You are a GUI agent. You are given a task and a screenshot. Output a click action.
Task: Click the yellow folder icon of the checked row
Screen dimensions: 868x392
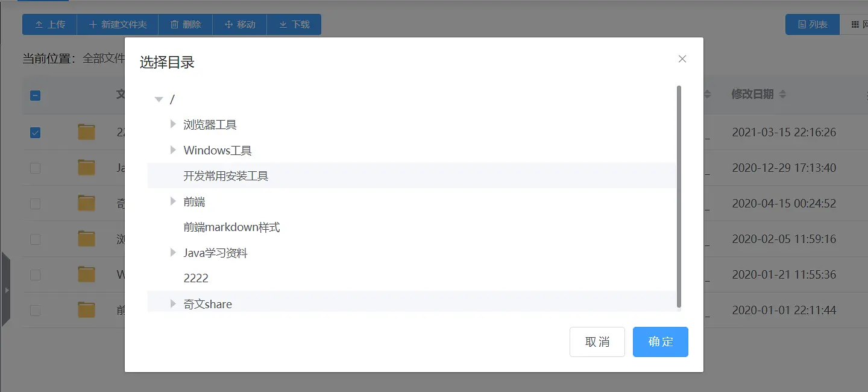tap(86, 131)
